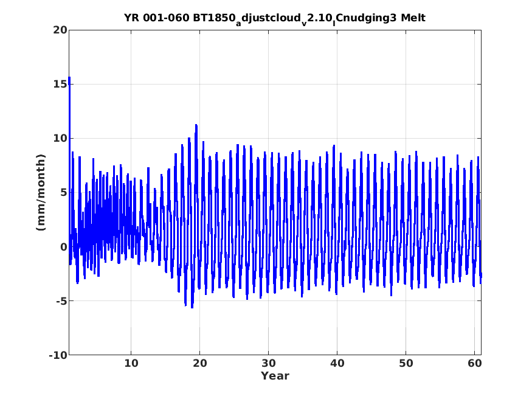Click x-axis tick label '60'

[474, 363]
